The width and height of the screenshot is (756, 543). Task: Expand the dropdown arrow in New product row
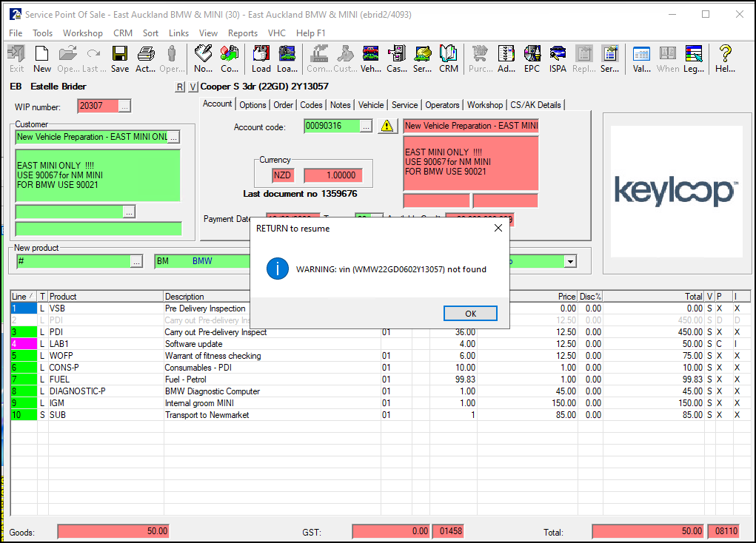[x=569, y=261]
